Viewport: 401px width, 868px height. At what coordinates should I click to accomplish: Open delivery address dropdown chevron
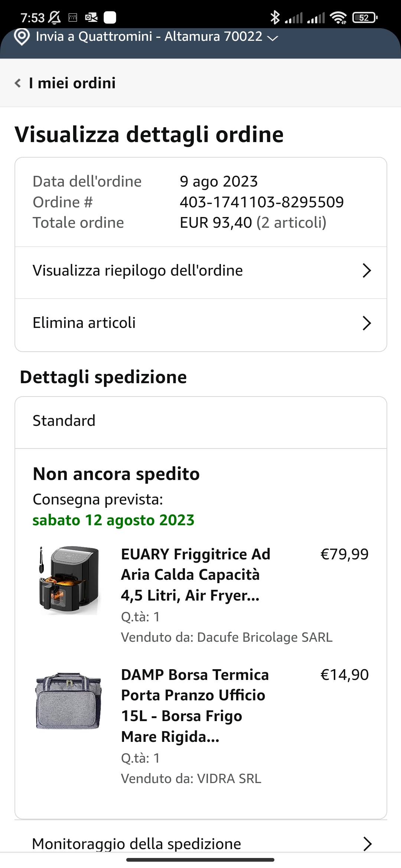pos(273,38)
